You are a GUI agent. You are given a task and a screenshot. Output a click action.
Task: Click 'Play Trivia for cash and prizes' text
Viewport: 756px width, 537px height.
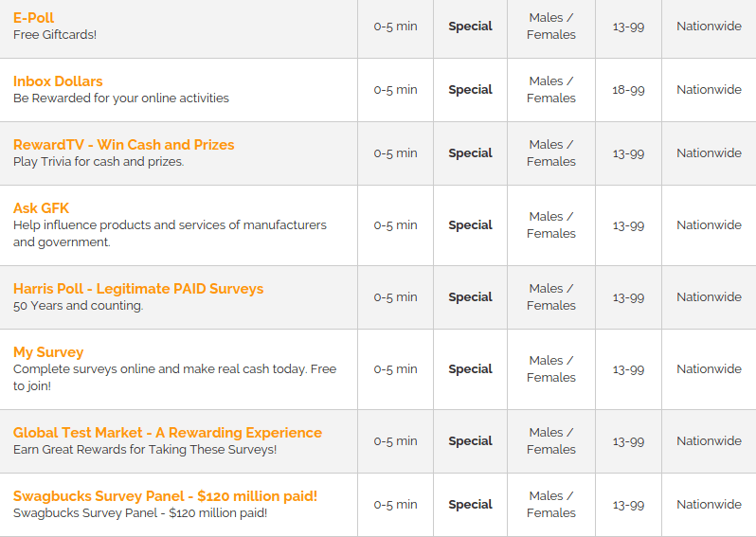tap(99, 162)
